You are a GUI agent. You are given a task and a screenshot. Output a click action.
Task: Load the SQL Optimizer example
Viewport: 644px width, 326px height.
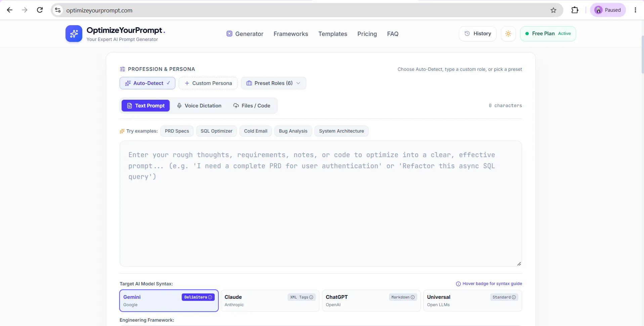pos(216,131)
